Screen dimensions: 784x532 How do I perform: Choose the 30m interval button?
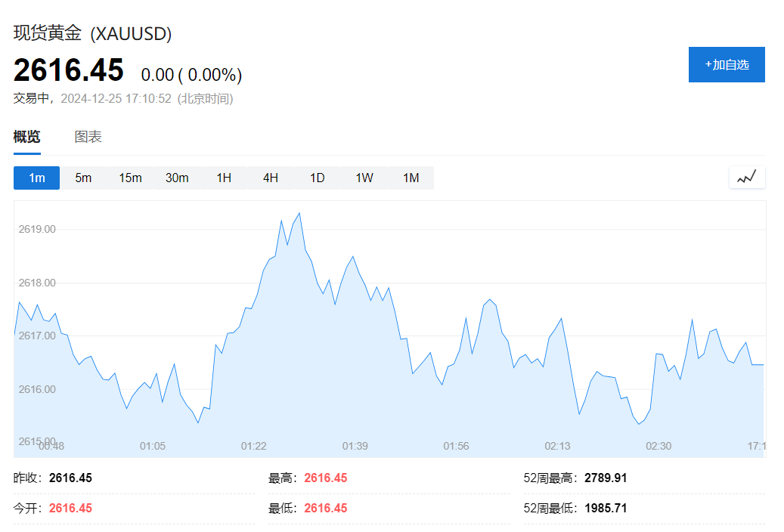(177, 178)
